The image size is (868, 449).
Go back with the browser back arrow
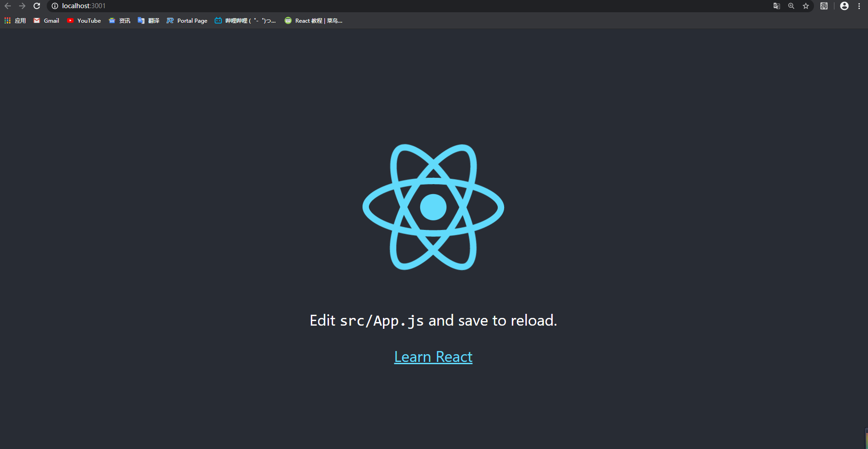8,6
